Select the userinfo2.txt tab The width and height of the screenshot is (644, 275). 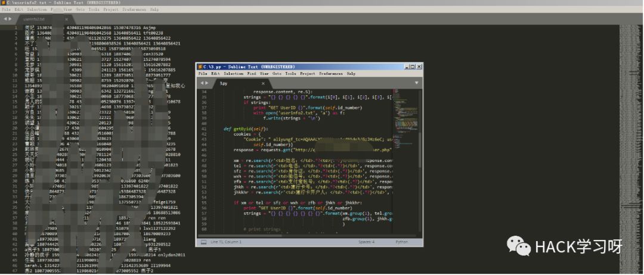pos(34,19)
